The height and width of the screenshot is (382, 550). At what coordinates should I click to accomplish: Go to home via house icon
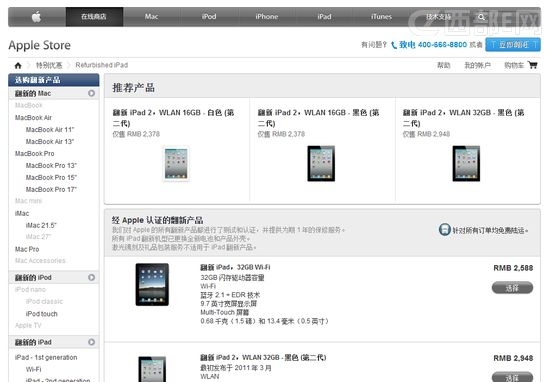(x=18, y=65)
